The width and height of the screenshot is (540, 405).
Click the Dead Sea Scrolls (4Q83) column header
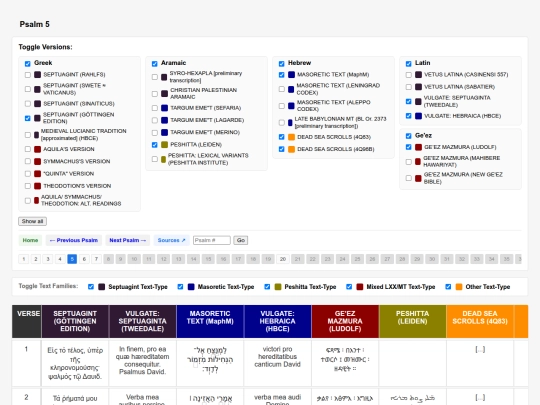(480, 321)
